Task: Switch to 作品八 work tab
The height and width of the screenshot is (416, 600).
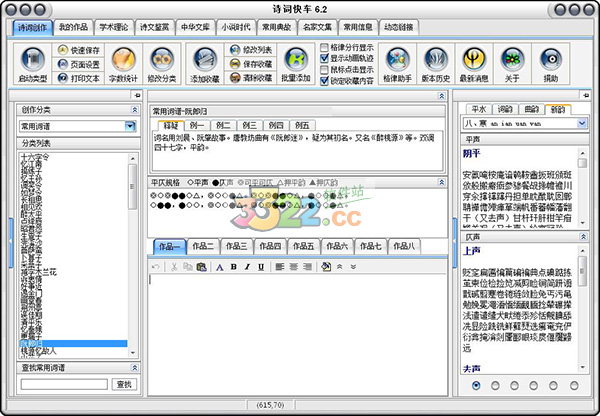Action: click(404, 246)
